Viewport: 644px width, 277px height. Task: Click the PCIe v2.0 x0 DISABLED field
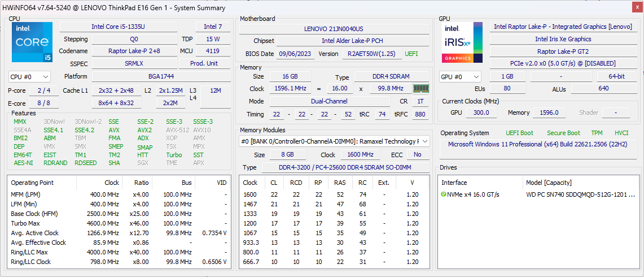pyautogui.click(x=563, y=63)
